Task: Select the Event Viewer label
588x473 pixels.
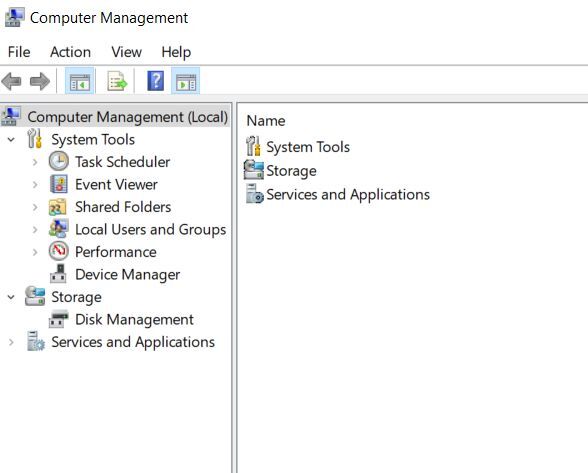Action: 116,185
